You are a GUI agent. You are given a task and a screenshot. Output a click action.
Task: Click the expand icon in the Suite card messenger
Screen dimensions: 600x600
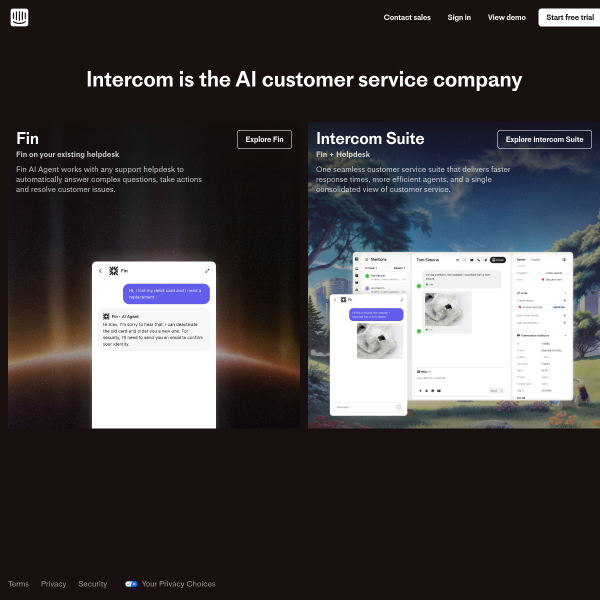tap(401, 300)
